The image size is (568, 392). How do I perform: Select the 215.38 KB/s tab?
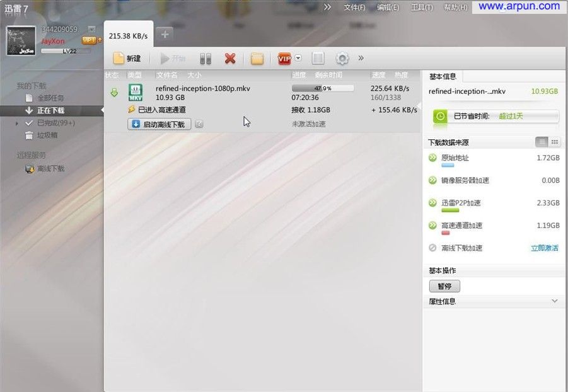tap(128, 36)
